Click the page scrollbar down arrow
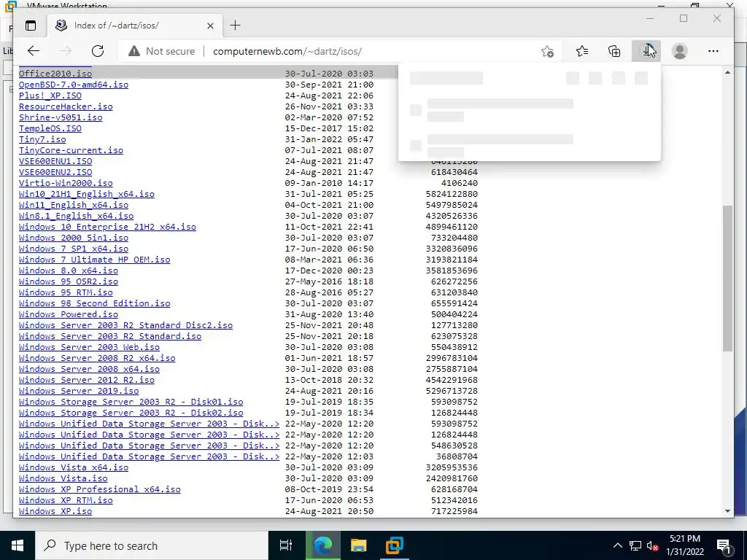This screenshot has width=747, height=560. [727, 511]
